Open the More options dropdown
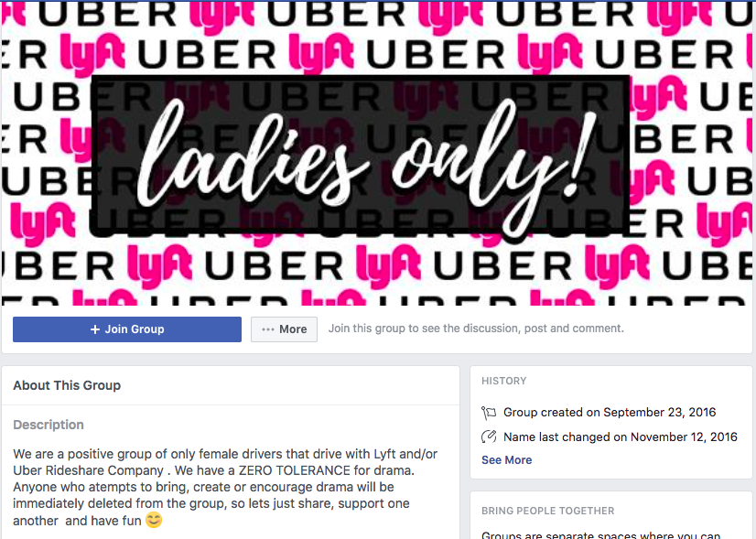Image resolution: width=756 pixels, height=539 pixels. tap(284, 329)
